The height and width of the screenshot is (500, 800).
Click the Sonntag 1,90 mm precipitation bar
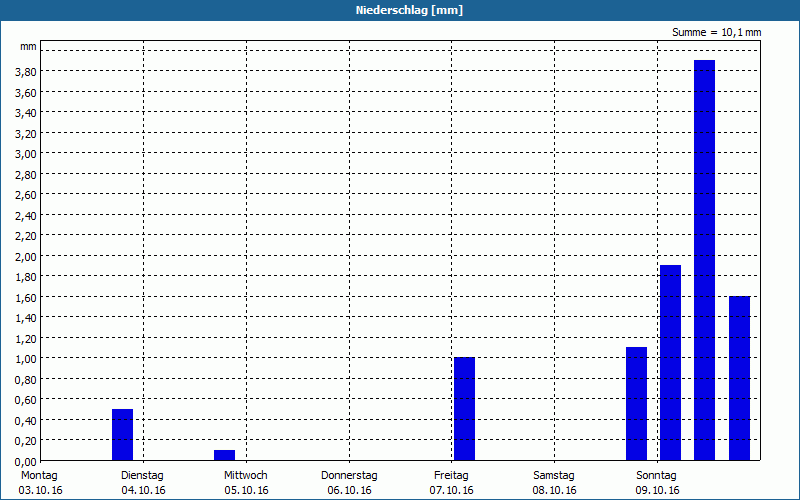670,363
